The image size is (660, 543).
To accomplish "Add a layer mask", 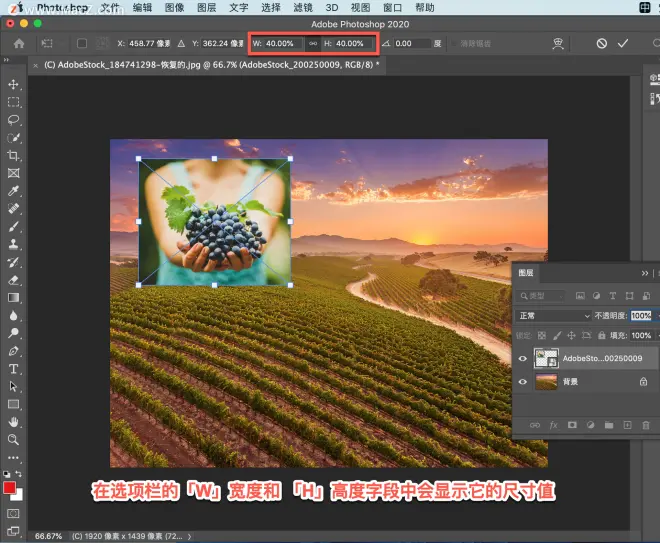I will click(x=572, y=425).
